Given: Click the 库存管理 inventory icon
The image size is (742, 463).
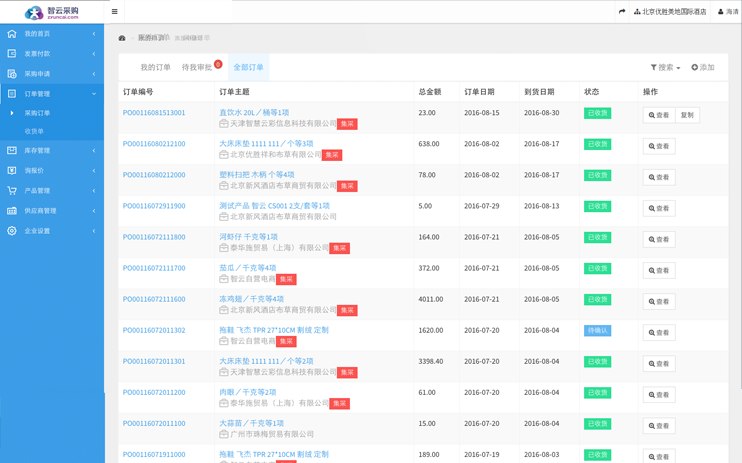Looking at the screenshot, I should 12,151.
